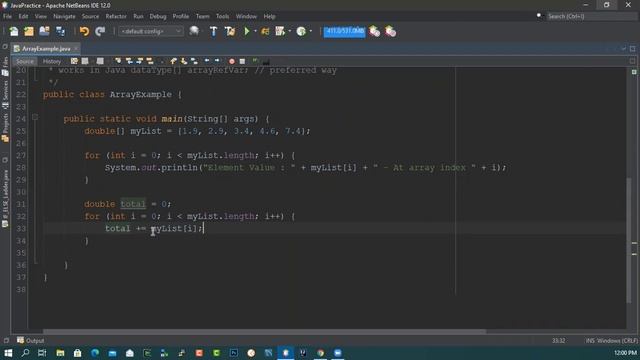The width and height of the screenshot is (640, 360).
Task: Maximize the editor window icon
Action: (633, 49)
